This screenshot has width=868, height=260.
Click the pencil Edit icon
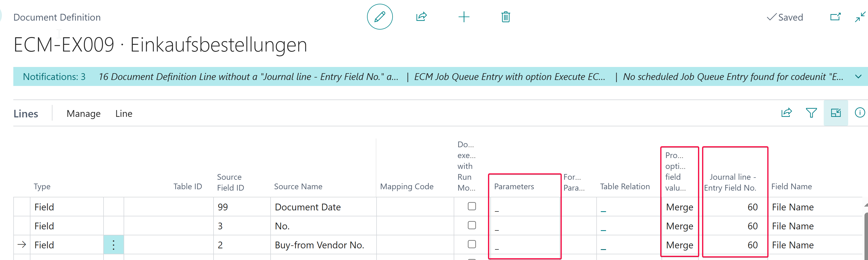pyautogui.click(x=380, y=17)
